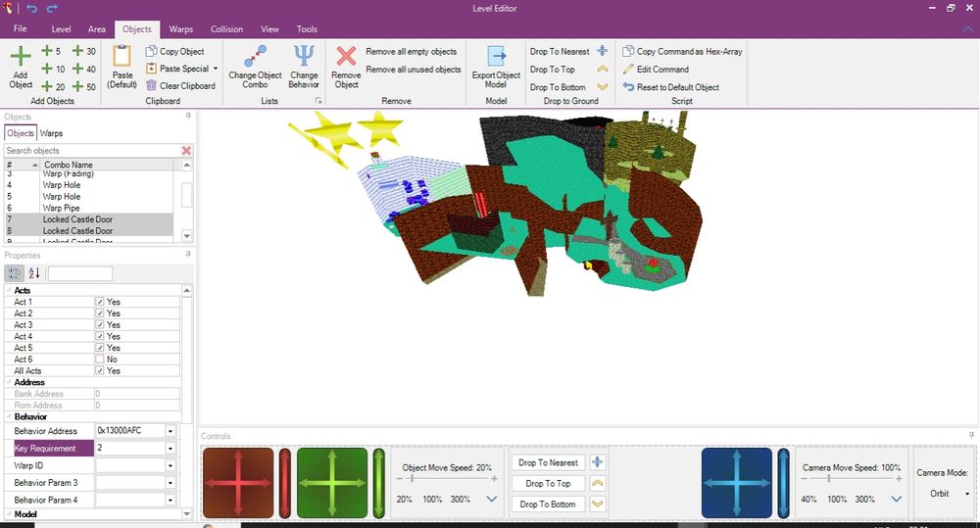Click the red object move pad
This screenshot has width=980, height=528.
tap(238, 483)
